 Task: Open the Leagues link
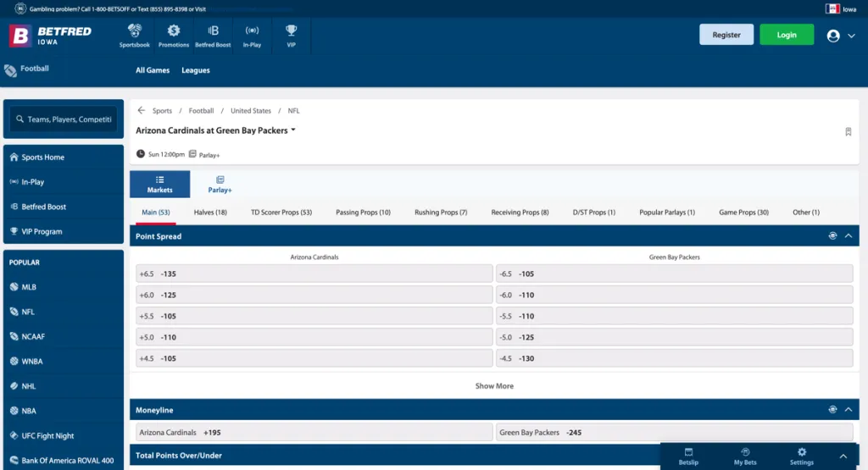tap(196, 70)
